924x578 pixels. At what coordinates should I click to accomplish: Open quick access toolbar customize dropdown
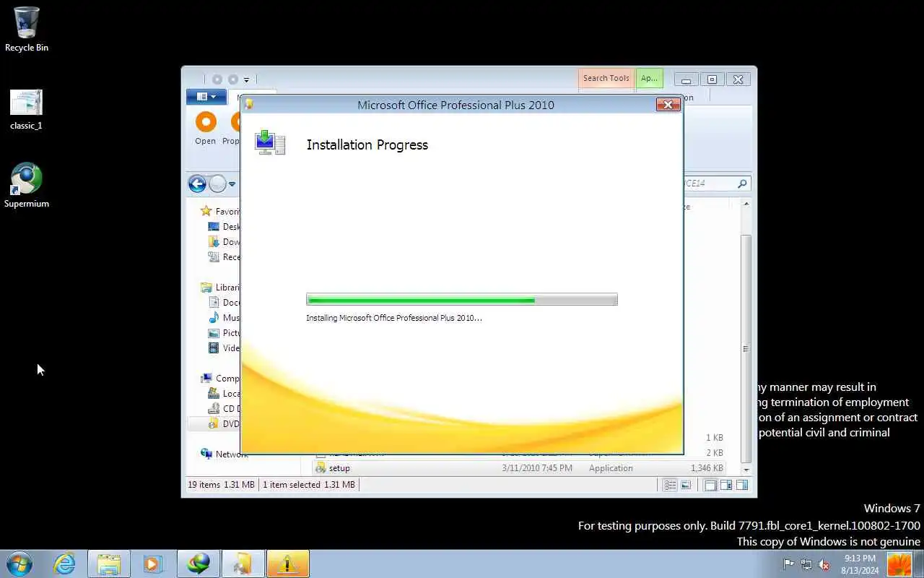point(246,79)
